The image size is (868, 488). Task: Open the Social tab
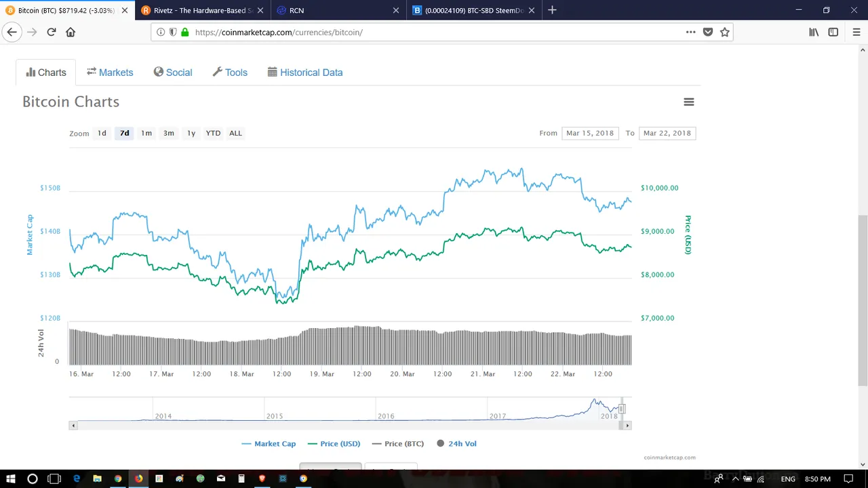173,73
